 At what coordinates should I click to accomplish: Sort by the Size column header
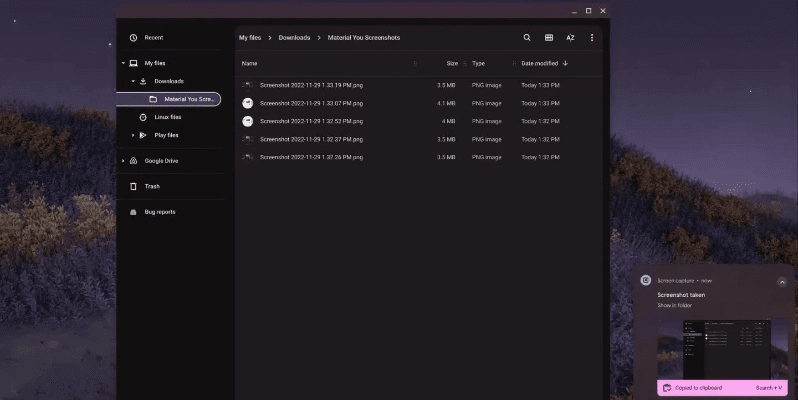click(452, 63)
